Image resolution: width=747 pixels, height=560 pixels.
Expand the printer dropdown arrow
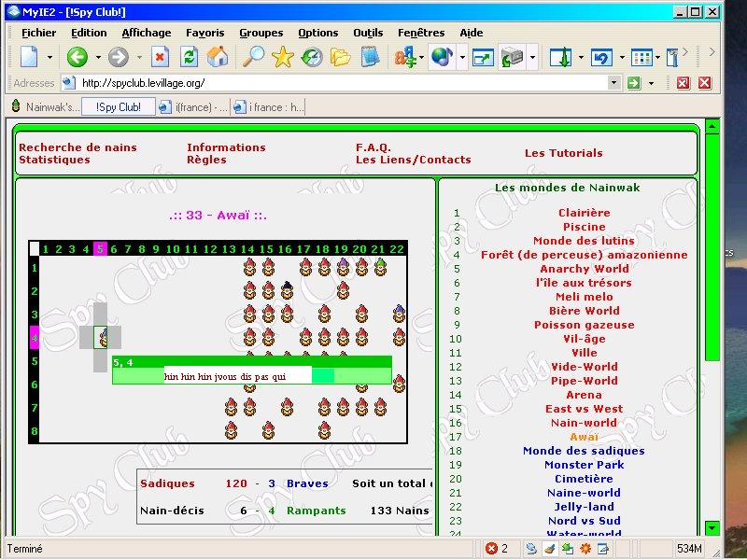[532, 58]
